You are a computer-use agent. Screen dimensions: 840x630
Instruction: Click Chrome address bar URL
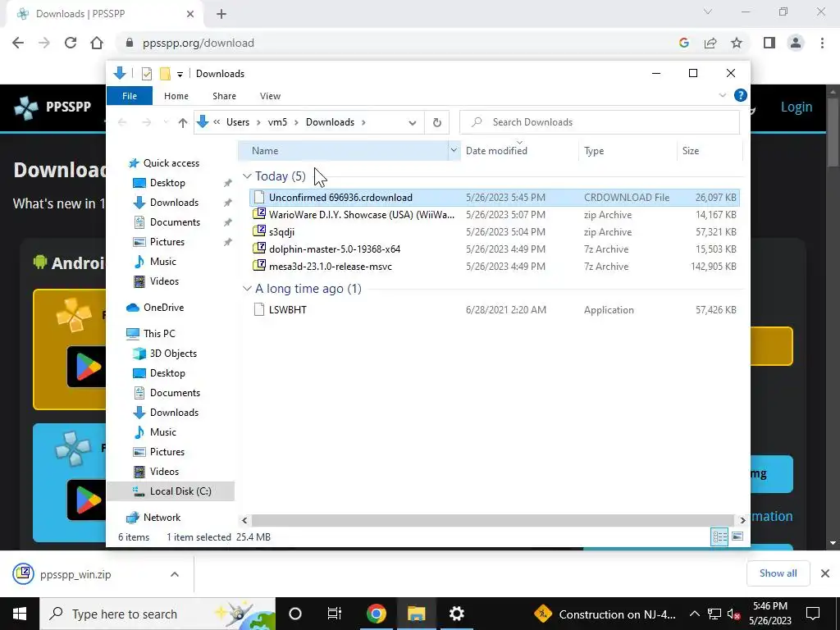click(x=199, y=43)
